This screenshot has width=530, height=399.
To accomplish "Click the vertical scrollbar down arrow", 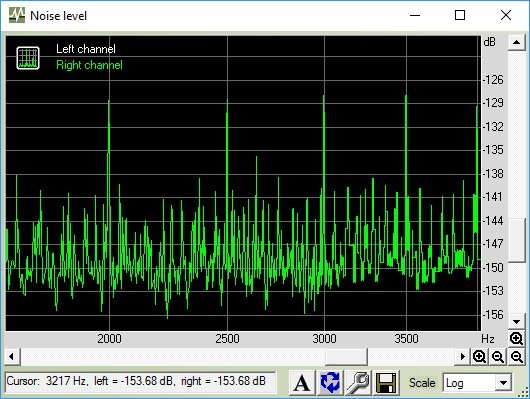I will [x=516, y=321].
